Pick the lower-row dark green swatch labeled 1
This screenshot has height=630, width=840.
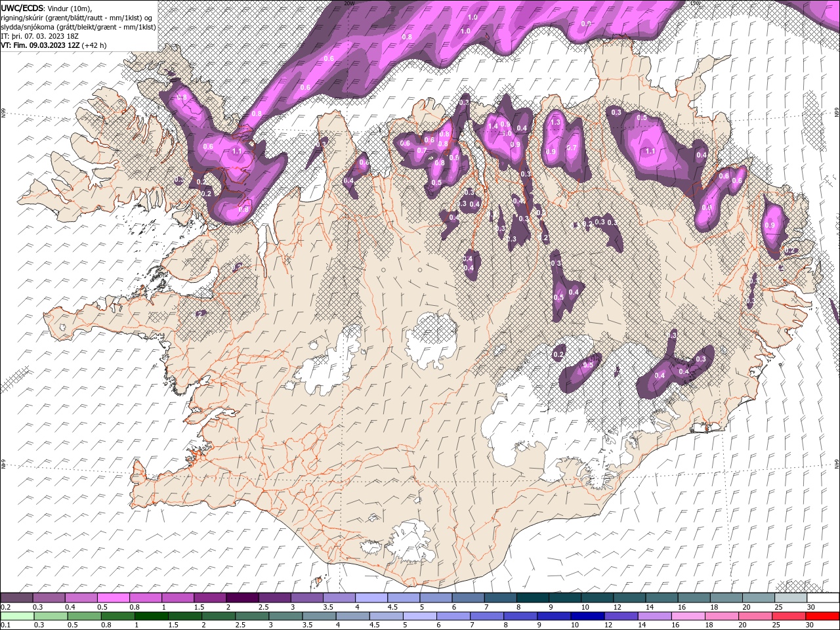(x=152, y=616)
